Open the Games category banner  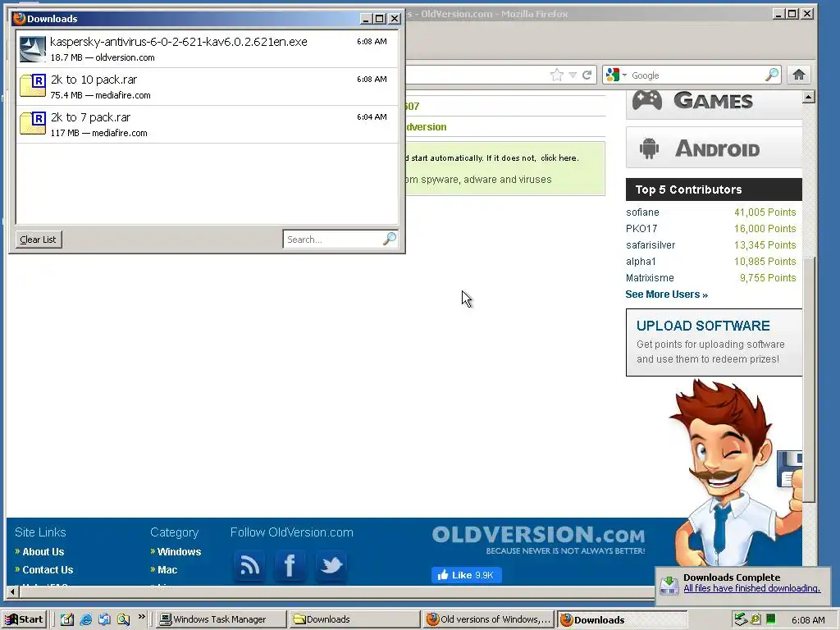[x=714, y=104]
